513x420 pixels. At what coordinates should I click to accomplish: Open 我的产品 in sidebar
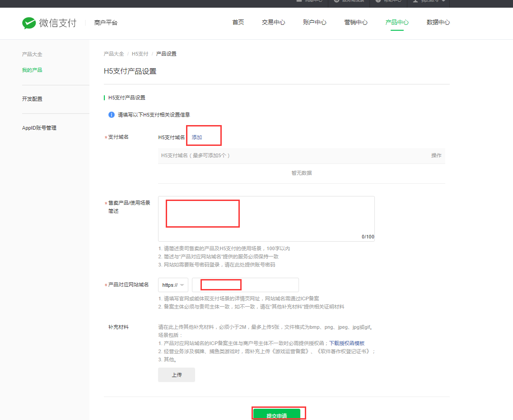pyautogui.click(x=32, y=70)
